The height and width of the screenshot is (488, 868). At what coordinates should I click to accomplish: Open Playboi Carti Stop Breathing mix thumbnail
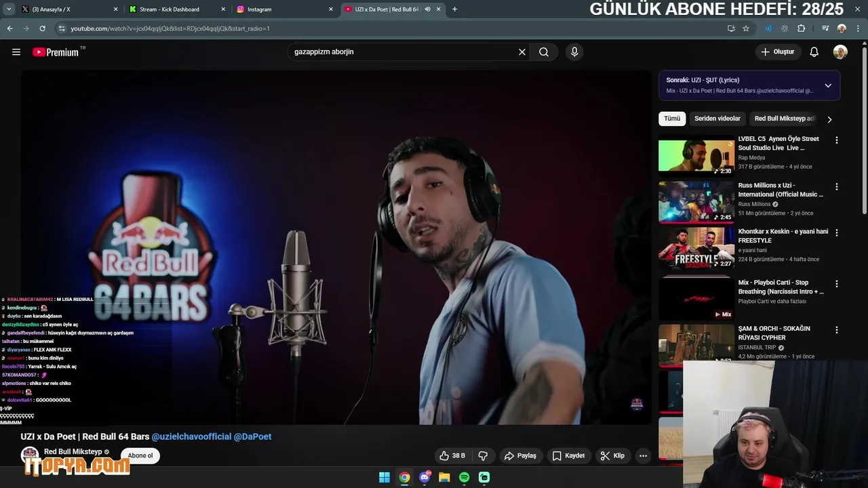pos(696,298)
